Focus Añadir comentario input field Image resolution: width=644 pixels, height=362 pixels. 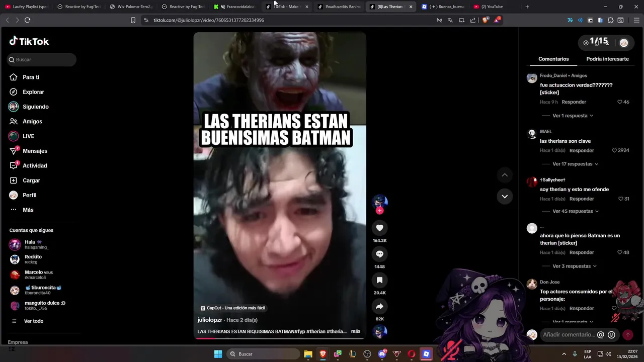coord(569,334)
